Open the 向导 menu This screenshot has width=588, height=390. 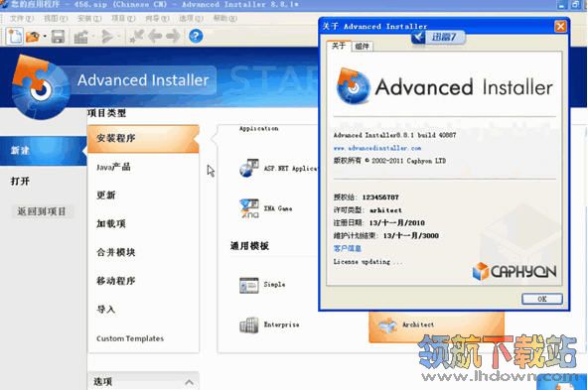click(x=157, y=18)
